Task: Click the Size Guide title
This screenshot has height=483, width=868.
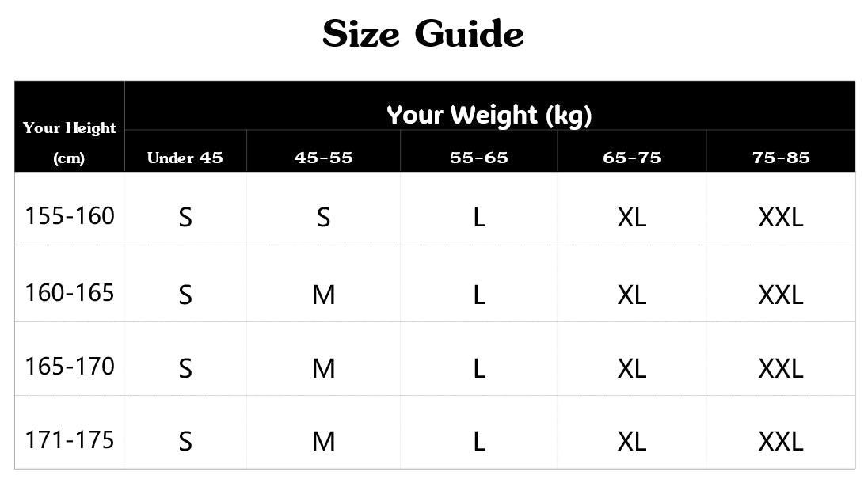Action: [x=423, y=34]
